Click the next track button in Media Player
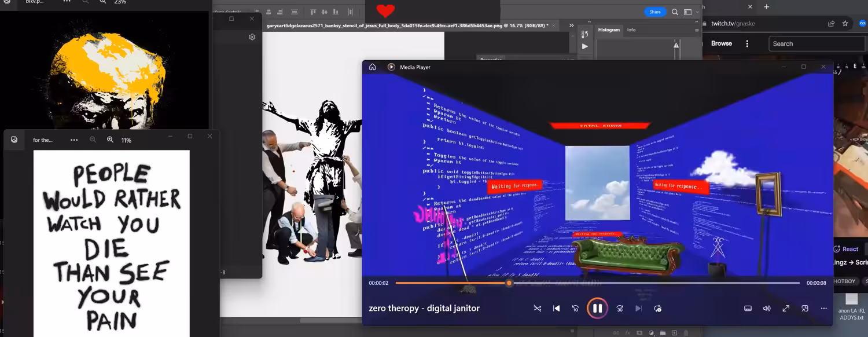The height and width of the screenshot is (337, 868). pos(638,309)
